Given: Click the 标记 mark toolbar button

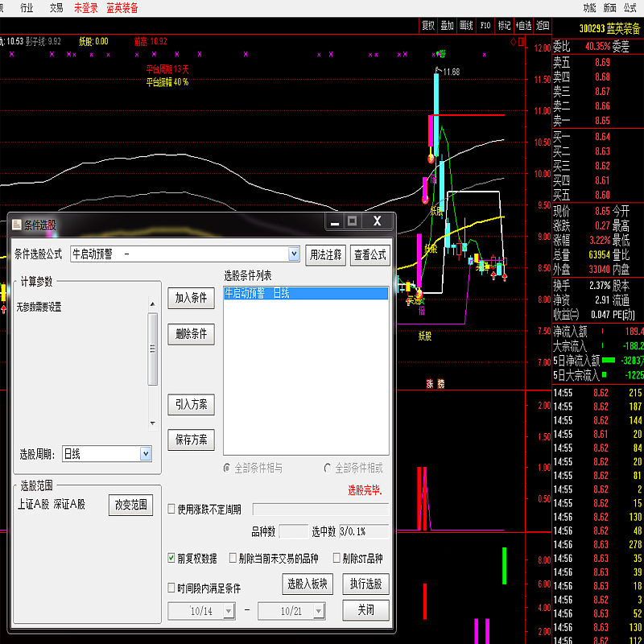Looking at the screenshot, I should [x=505, y=25].
